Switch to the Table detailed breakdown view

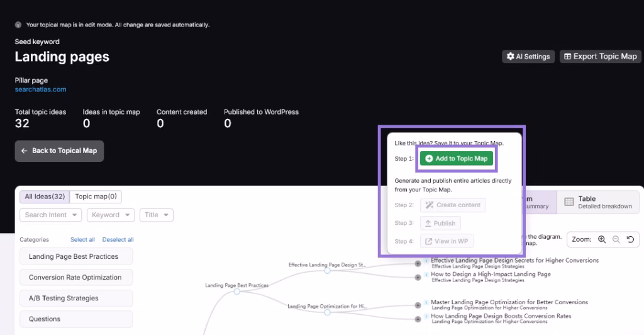click(597, 202)
